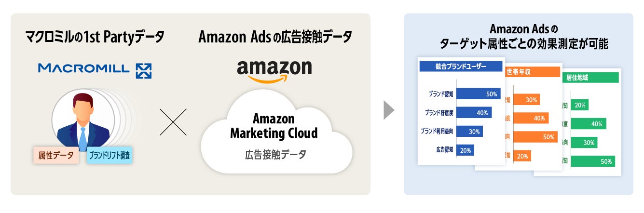Select the green 居住地域 chart header
This screenshot has height=213, width=644.
tap(589, 77)
